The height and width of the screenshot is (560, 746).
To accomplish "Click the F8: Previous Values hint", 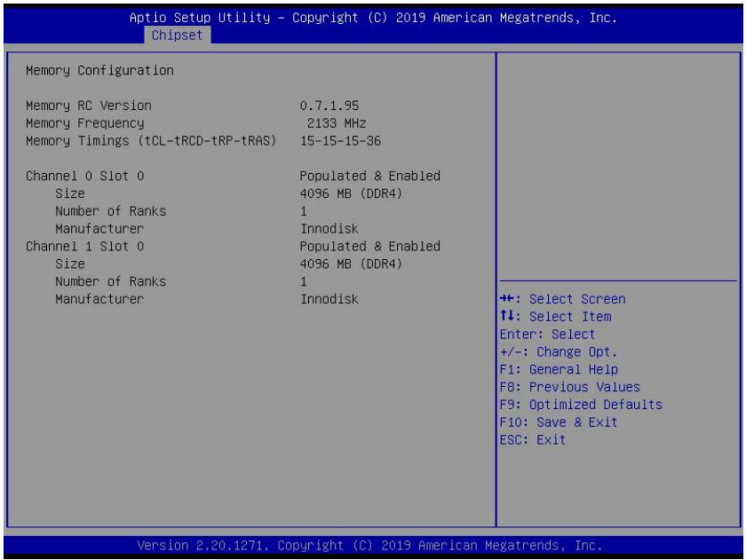I will pyautogui.click(x=569, y=387).
